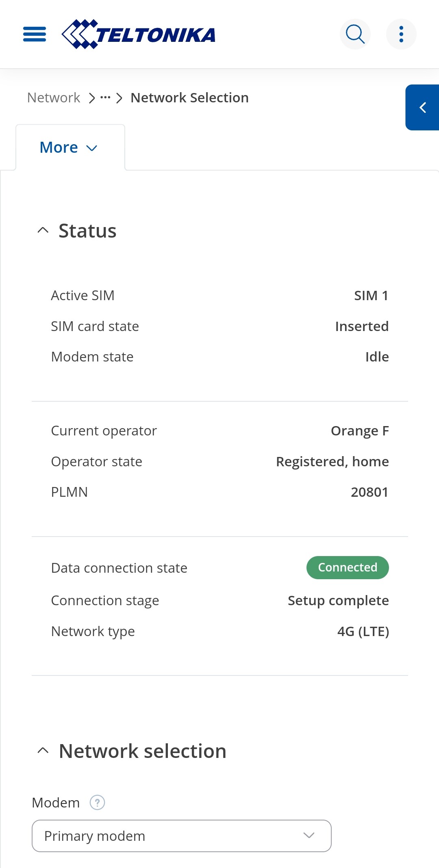The image size is (439, 868).
Task: Click the green Connected status badge
Action: [x=348, y=567]
